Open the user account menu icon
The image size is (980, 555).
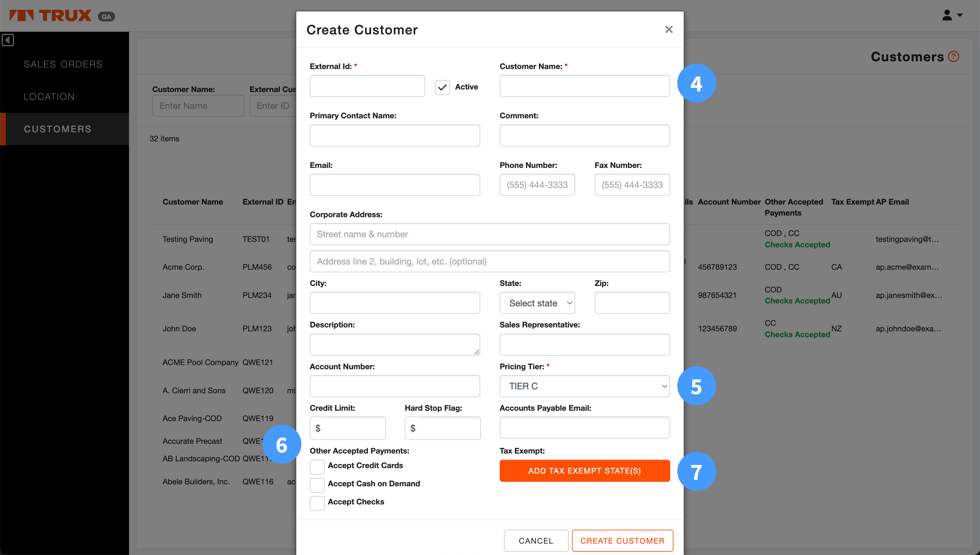point(951,15)
